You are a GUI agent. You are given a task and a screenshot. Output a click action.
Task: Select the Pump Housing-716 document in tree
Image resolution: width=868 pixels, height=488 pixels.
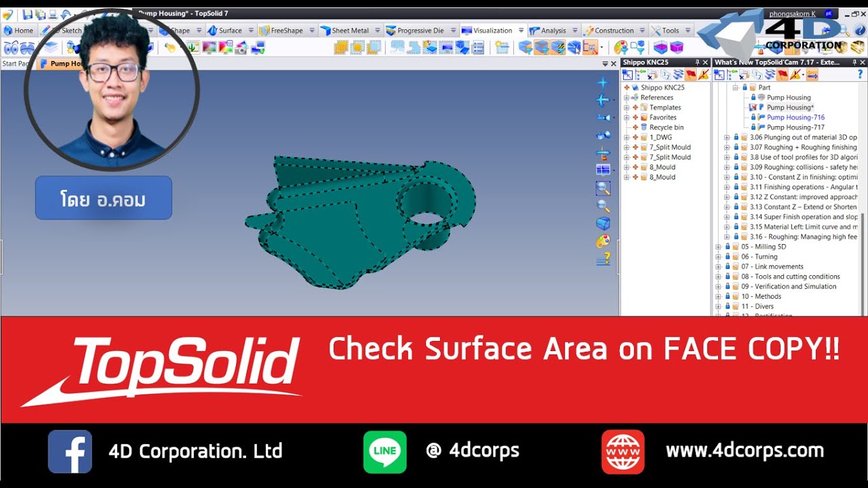[x=795, y=117]
